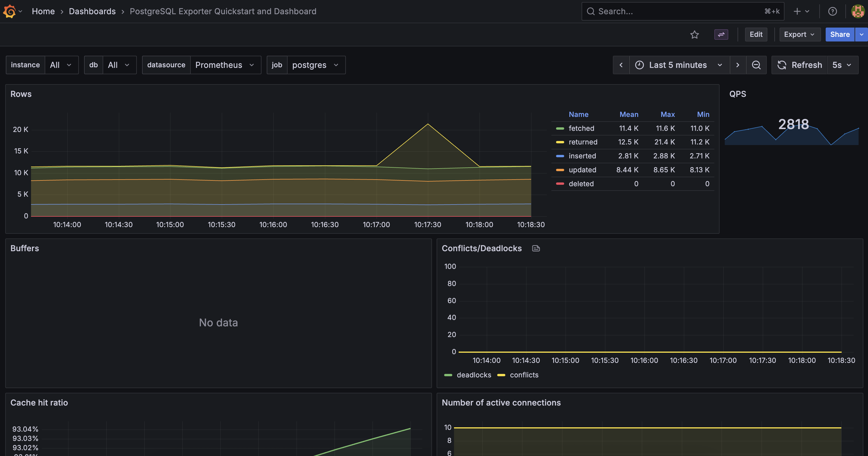Navigate to Dashboards via breadcrumb
Viewport: 868px width, 456px height.
pos(92,11)
